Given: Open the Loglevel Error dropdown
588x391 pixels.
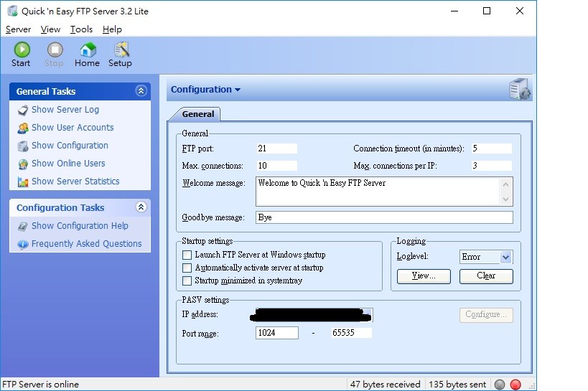Looking at the screenshot, I should point(505,257).
